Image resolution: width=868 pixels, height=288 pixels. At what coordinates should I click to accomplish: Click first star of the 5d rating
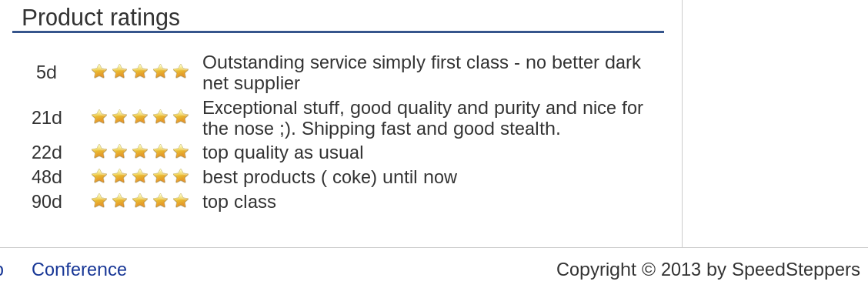coord(99,72)
